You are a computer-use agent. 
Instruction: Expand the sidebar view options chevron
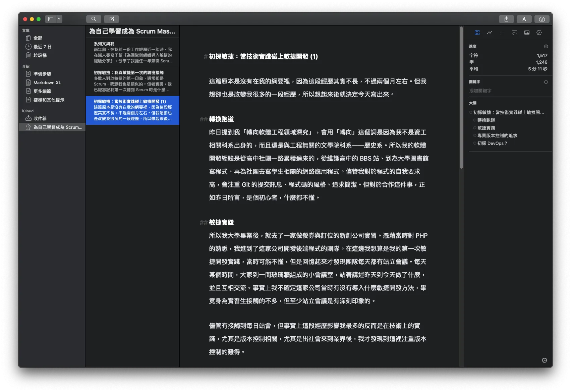[x=59, y=19]
